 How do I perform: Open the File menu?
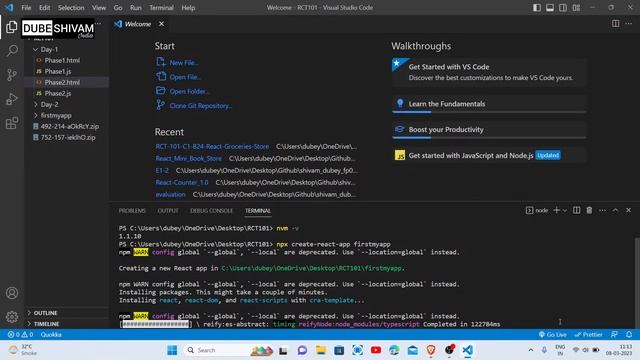pos(26,7)
